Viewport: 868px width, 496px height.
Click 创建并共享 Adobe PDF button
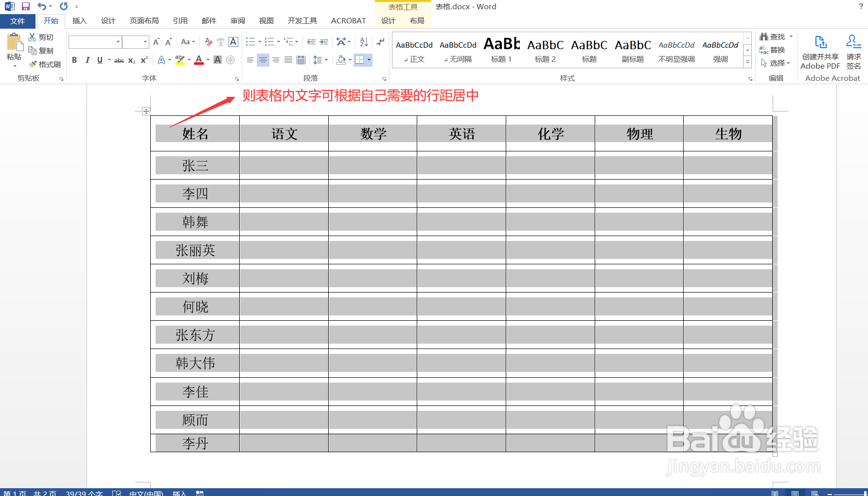[x=820, y=50]
